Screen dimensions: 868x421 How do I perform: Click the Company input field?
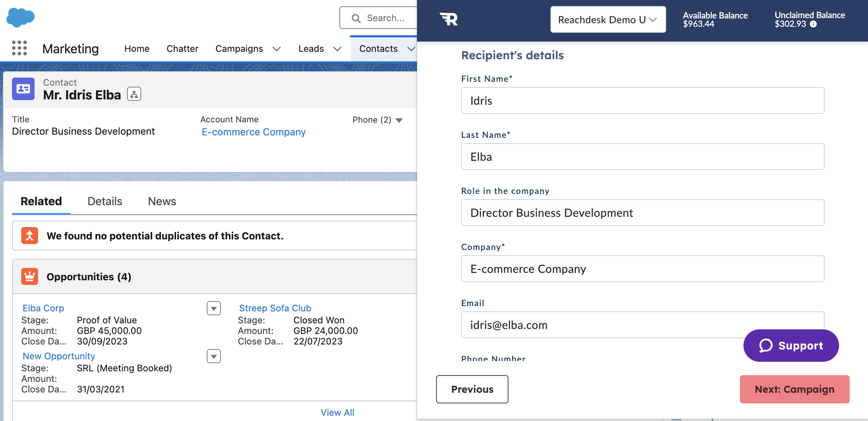[643, 269]
